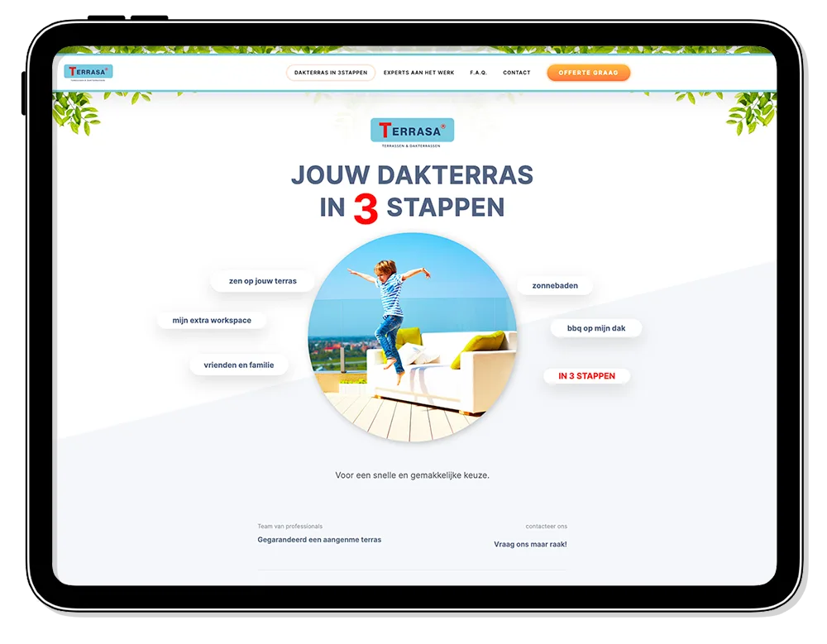Click the small Terrasa logo in header
This screenshot has height=644, width=827.
click(88, 72)
